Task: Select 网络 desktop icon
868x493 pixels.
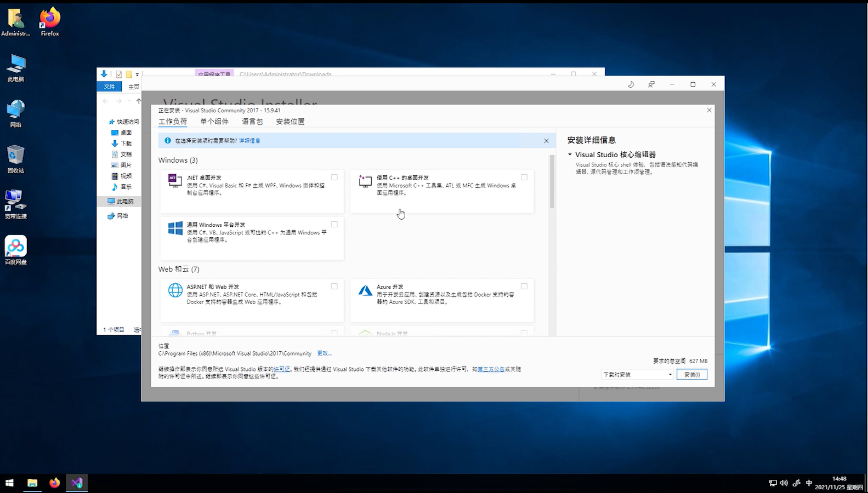Action: (x=15, y=113)
